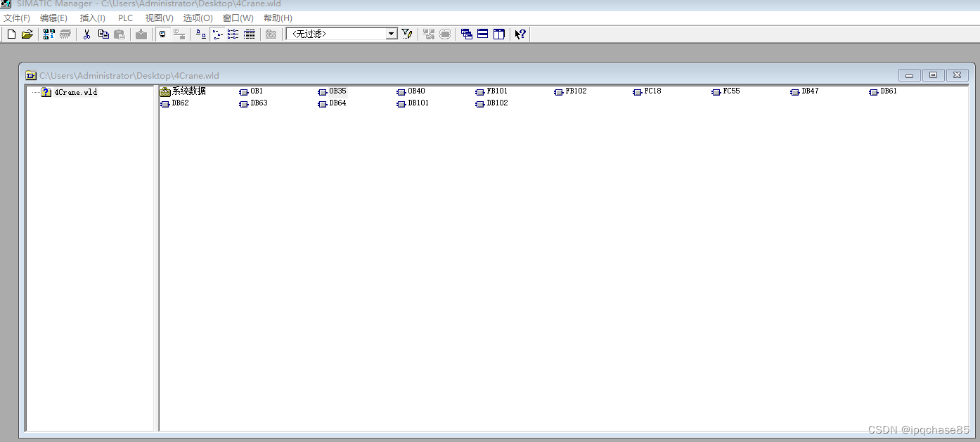Open the 文件(F) menu

point(17,18)
